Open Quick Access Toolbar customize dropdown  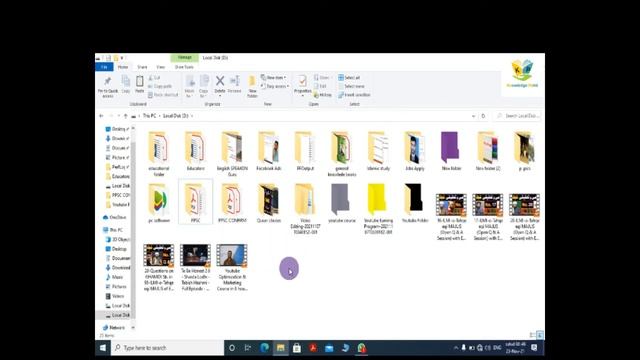pos(122,58)
